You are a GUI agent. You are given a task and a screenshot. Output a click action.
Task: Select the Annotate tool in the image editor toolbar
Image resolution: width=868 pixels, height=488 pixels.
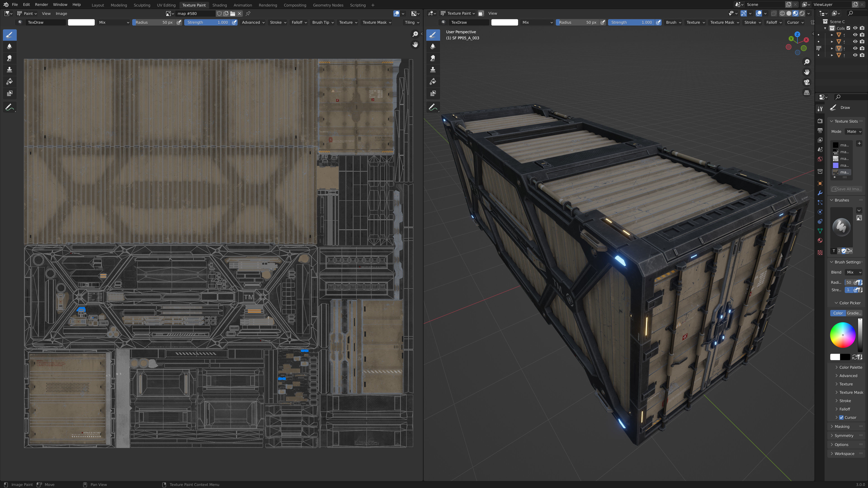tap(9, 108)
